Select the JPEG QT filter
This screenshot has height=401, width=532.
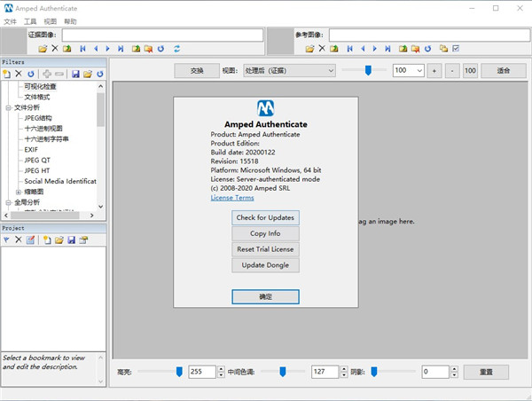37,161
